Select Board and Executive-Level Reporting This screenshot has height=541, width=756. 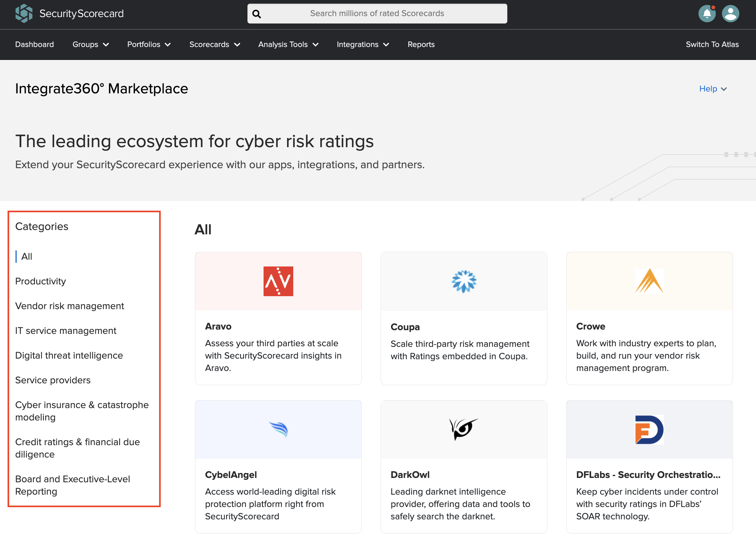73,485
